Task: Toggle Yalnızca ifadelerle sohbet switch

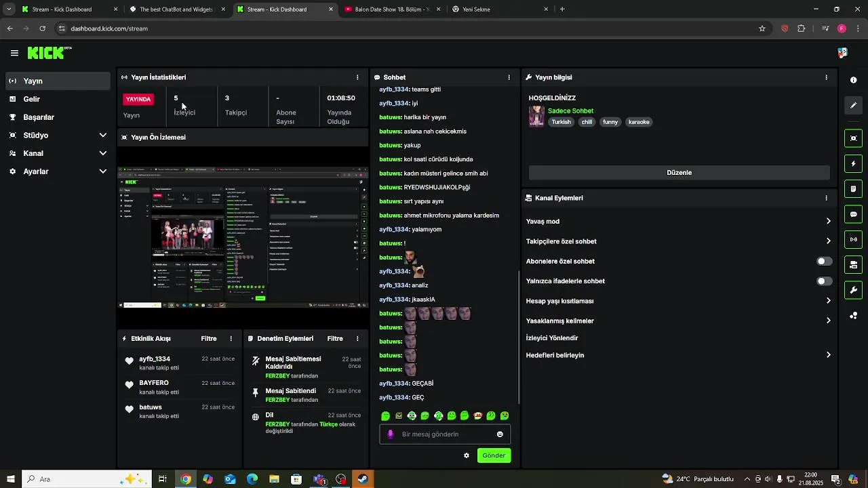Action: 824,281
